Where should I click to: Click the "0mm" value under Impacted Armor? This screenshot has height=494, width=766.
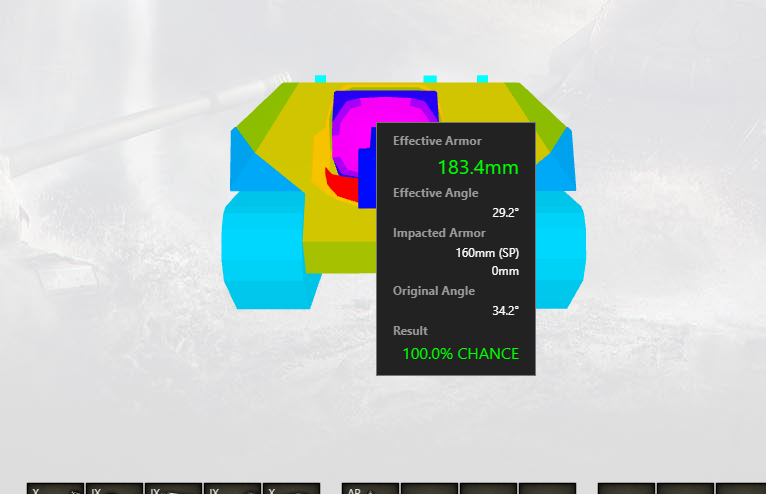(505, 271)
